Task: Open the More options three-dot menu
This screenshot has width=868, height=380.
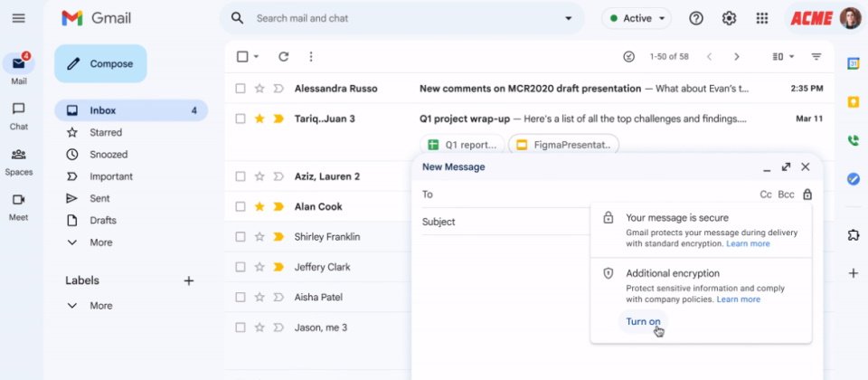Action: click(311, 56)
